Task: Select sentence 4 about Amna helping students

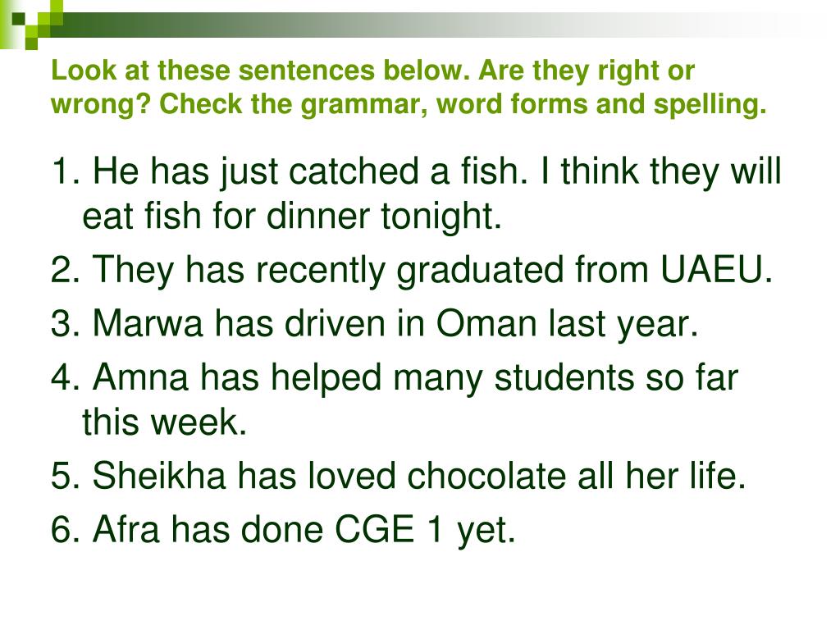Action: (395, 399)
